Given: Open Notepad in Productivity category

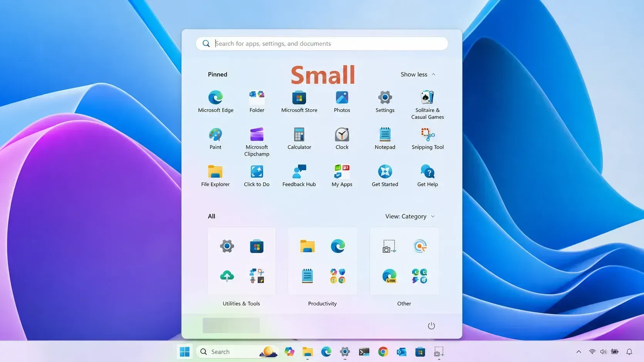Looking at the screenshot, I should pyautogui.click(x=307, y=276).
